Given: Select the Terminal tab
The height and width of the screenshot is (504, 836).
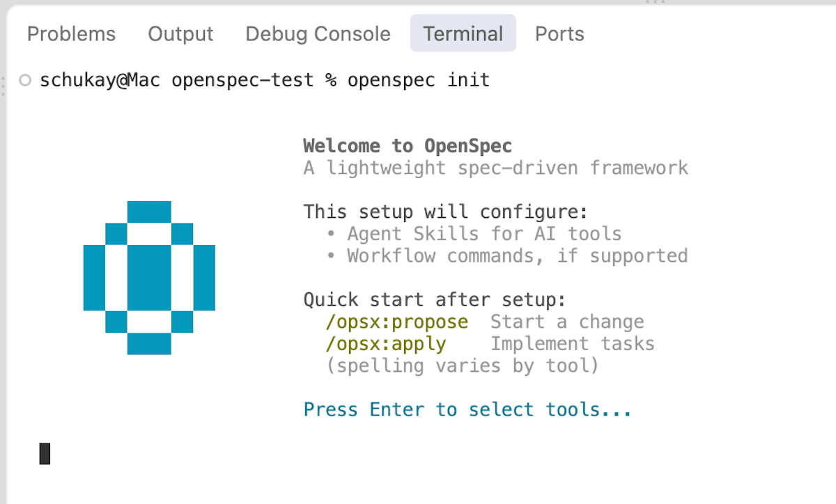Looking at the screenshot, I should 463,33.
